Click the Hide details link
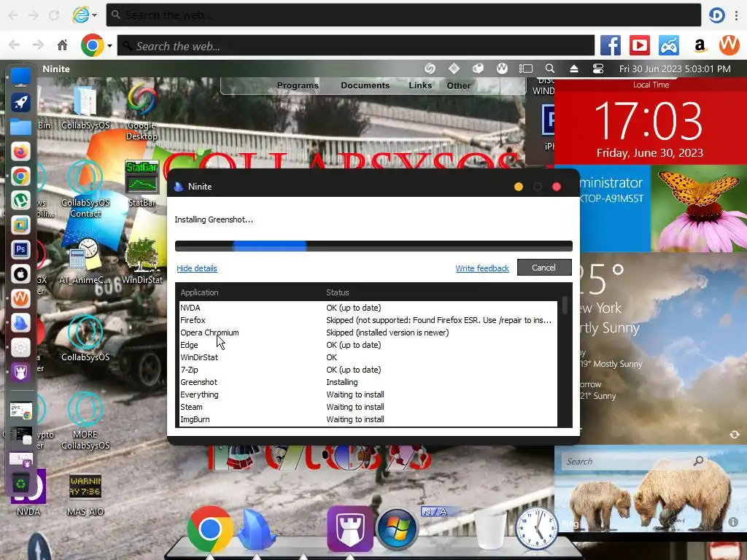Image resolution: width=747 pixels, height=560 pixels. pyautogui.click(x=197, y=268)
